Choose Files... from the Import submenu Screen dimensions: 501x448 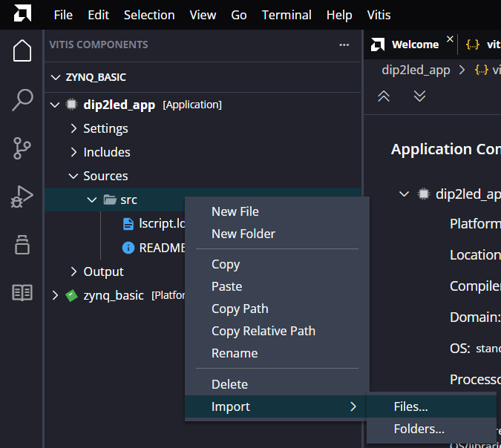click(410, 406)
